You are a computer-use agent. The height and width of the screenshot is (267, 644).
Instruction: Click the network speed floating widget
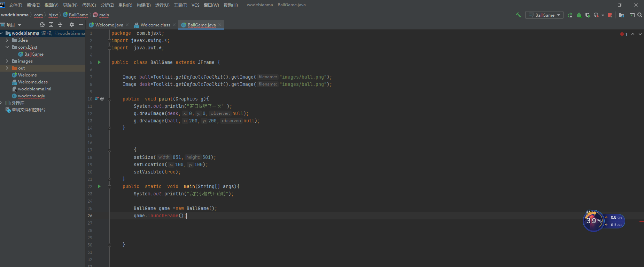[604, 221]
